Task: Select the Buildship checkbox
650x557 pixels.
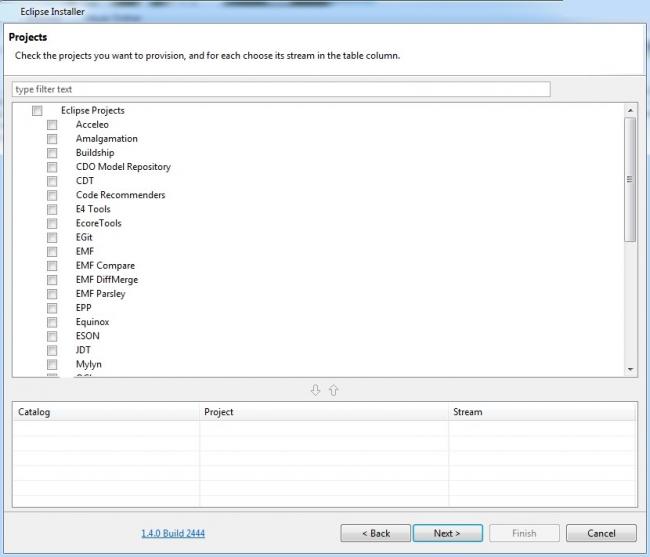Action: (x=52, y=153)
